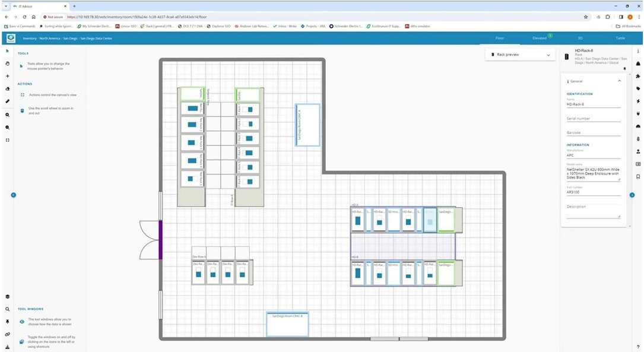Open the power lightning bolt panel
The width and height of the screenshot is (644, 352).
click(x=638, y=102)
